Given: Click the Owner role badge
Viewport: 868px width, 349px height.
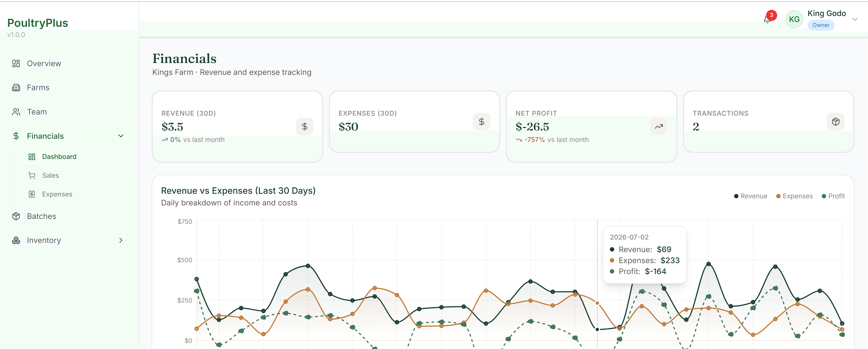Looking at the screenshot, I should [820, 25].
